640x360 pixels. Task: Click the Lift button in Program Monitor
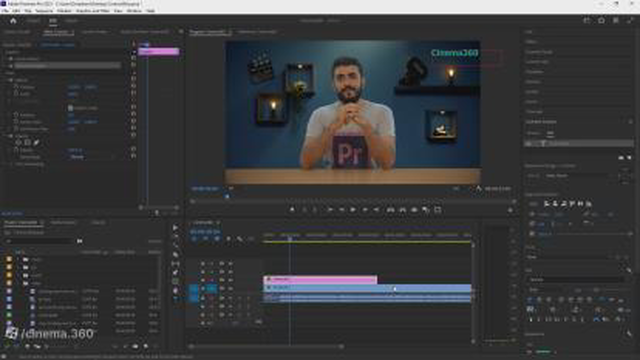tap(391, 210)
